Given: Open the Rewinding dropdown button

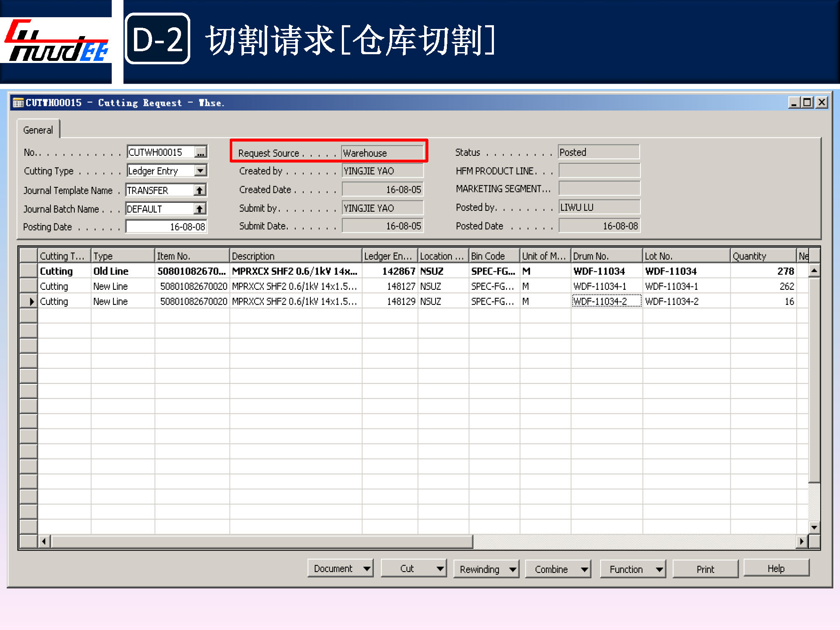Looking at the screenshot, I should pyautogui.click(x=486, y=569).
